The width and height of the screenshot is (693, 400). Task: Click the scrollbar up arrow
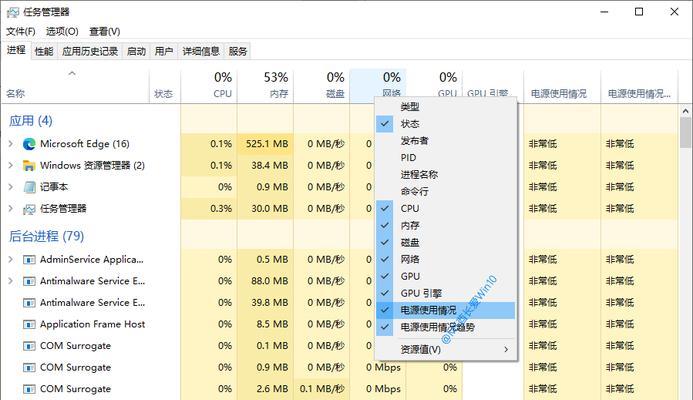[685, 111]
